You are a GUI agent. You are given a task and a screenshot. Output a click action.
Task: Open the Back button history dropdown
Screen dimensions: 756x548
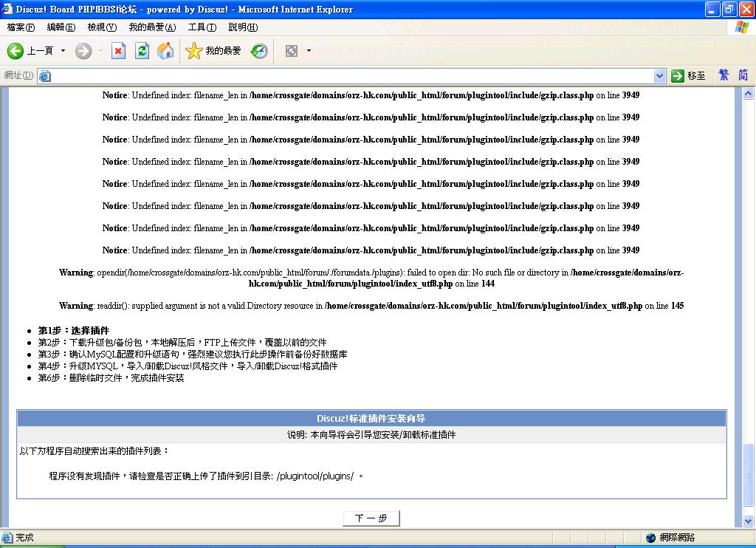click(63, 51)
